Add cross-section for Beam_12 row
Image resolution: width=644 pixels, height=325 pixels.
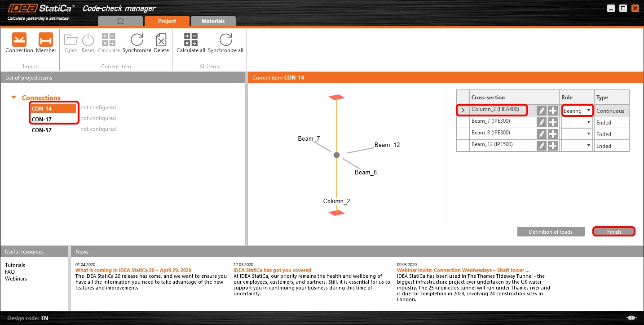point(553,146)
